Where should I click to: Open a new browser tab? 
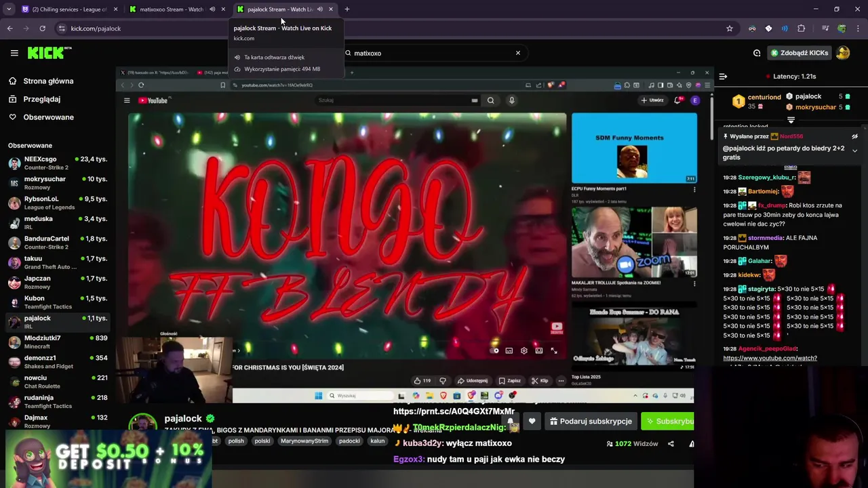click(347, 9)
